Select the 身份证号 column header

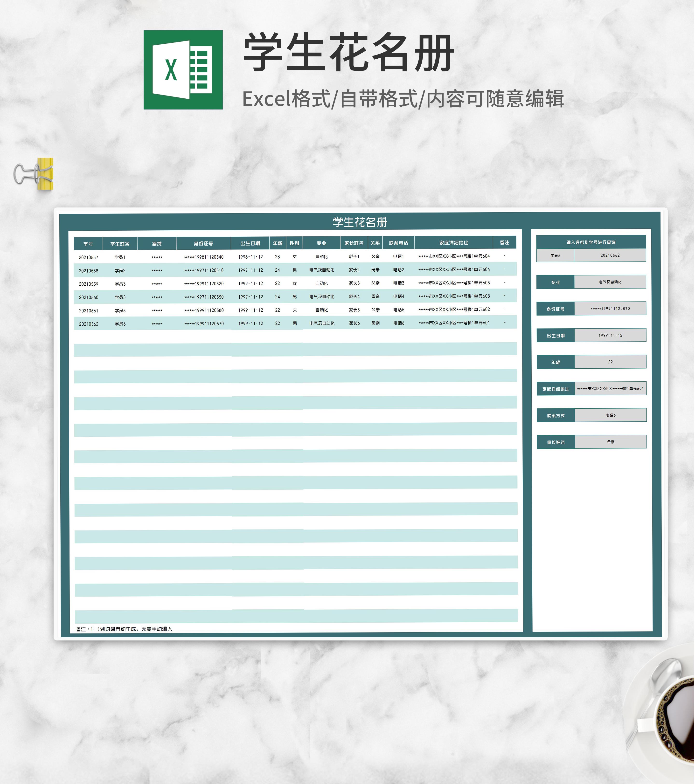pos(203,243)
